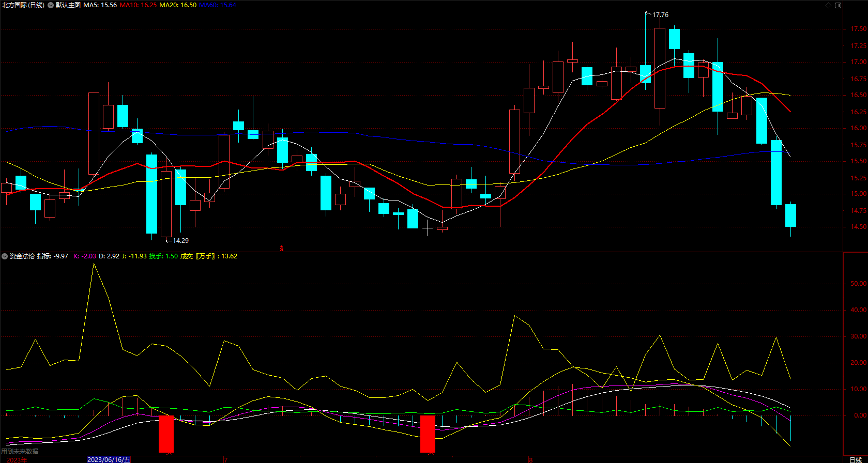Screen dimensions: 868x463
Task: Click the 日线 period label at bottom right
Action: pos(856,460)
